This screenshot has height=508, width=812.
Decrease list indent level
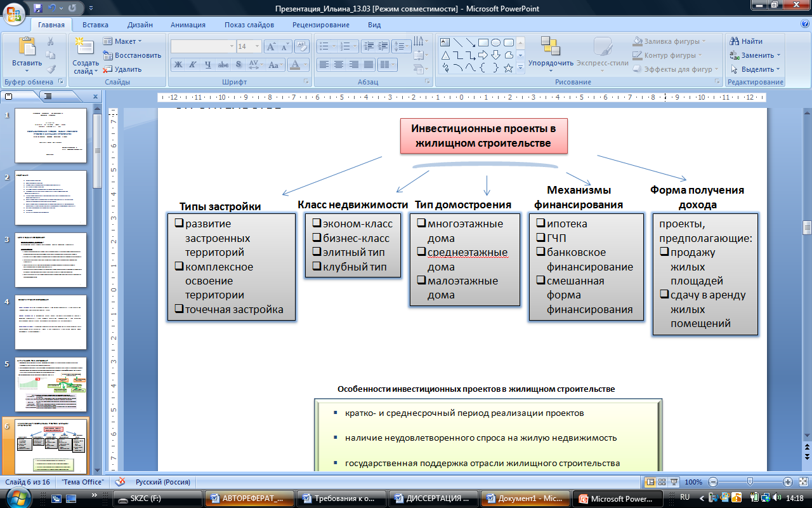[368, 46]
